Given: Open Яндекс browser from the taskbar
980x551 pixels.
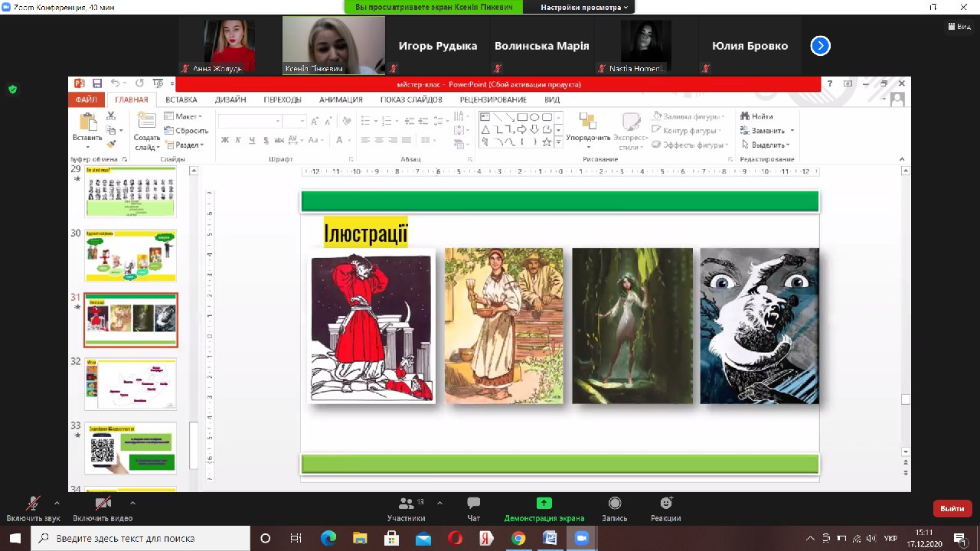Looking at the screenshot, I should (487, 538).
